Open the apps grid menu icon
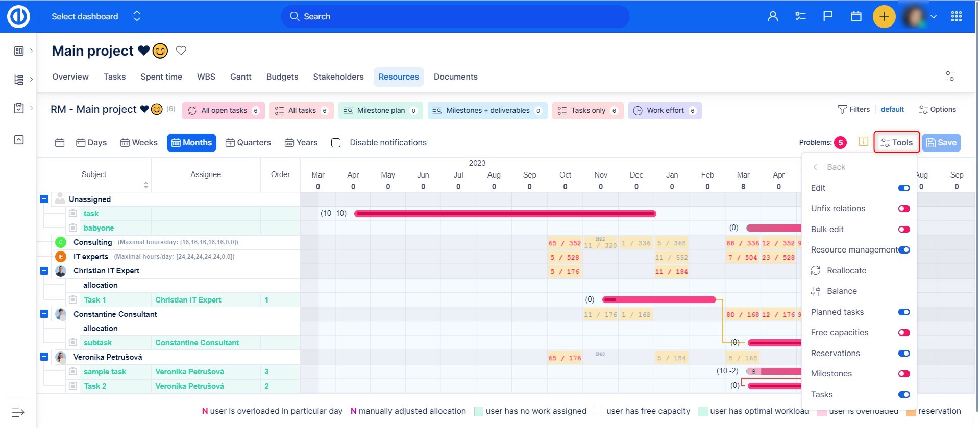This screenshot has height=428, width=980. tap(957, 16)
